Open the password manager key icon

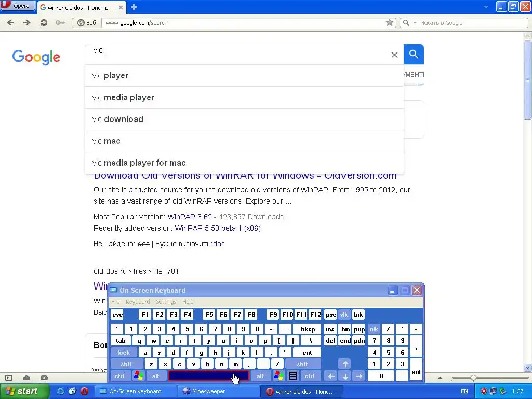pos(60,23)
